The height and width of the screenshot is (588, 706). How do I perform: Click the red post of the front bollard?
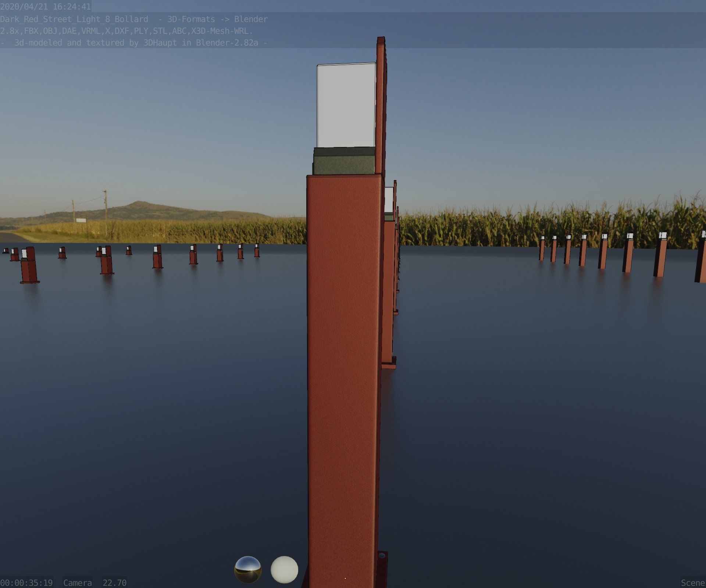click(x=344, y=381)
